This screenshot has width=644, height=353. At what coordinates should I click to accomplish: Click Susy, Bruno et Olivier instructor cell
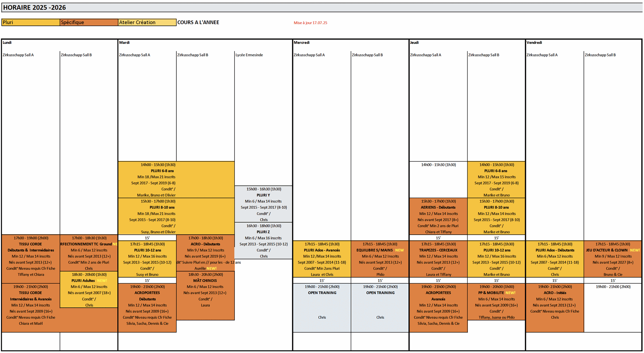[158, 232]
